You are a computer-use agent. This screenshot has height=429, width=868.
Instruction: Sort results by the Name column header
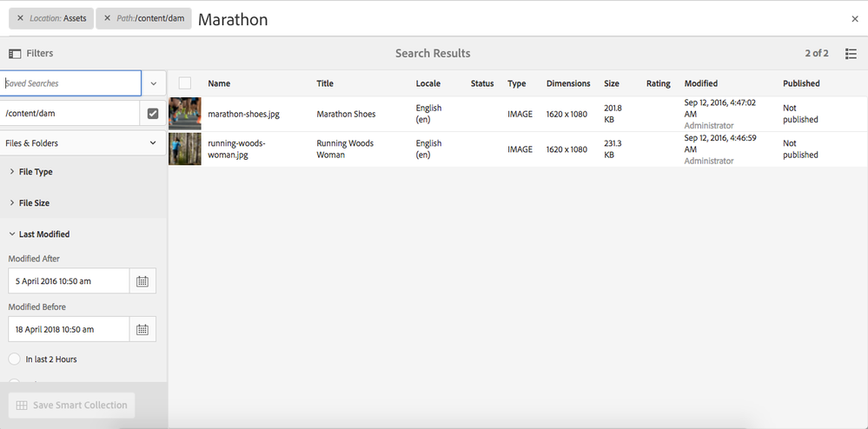[219, 84]
